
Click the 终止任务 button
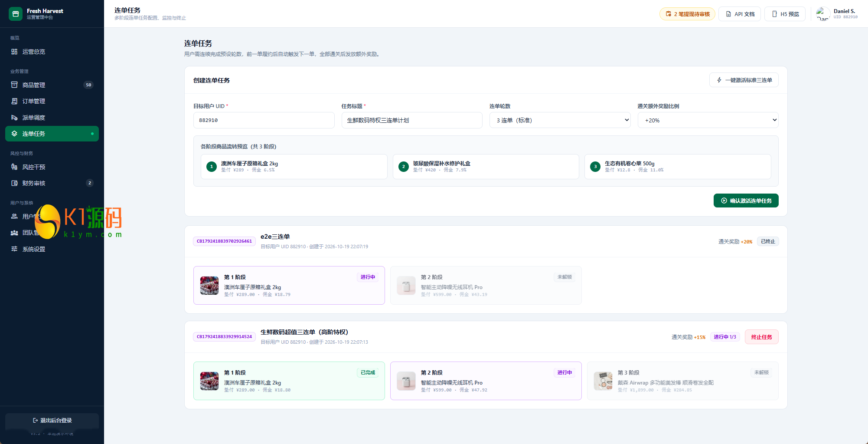point(761,337)
